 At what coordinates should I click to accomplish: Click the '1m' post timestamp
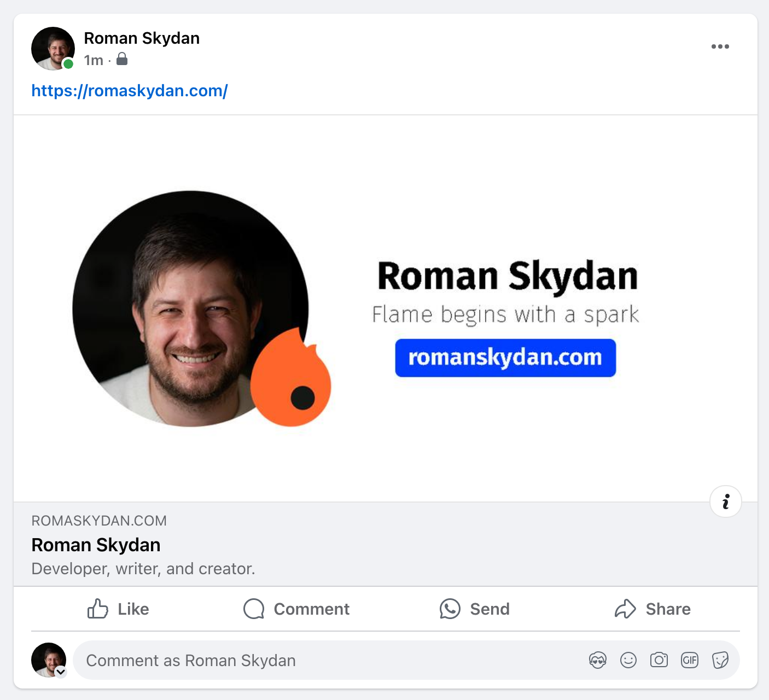pyautogui.click(x=94, y=60)
